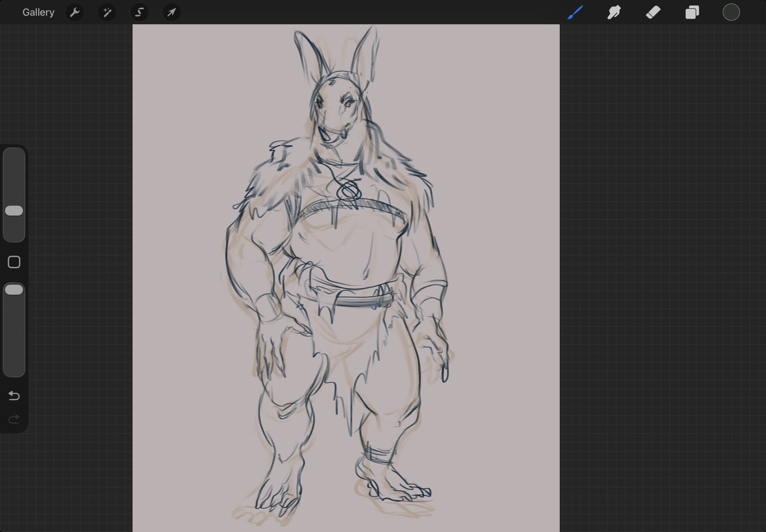This screenshot has width=766, height=532.
Task: Return to the Gallery
Action: pos(38,12)
